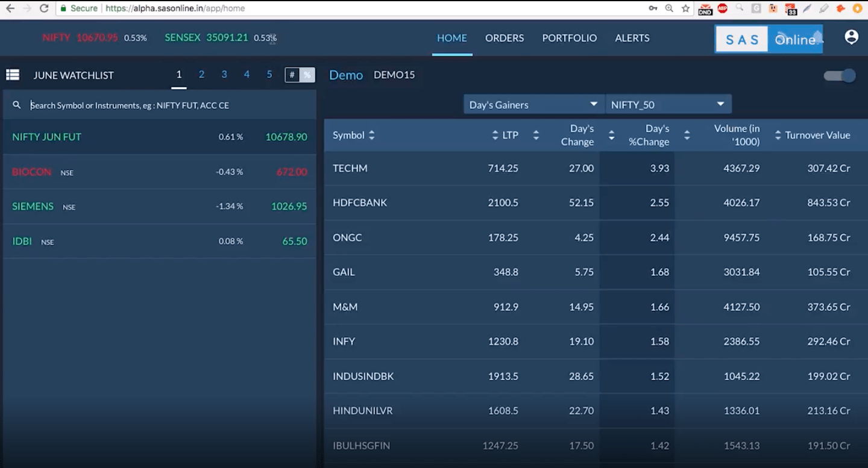Screen dimensions: 868x468
Task: Switch to the PORTFOLIO tab
Action: tap(569, 38)
